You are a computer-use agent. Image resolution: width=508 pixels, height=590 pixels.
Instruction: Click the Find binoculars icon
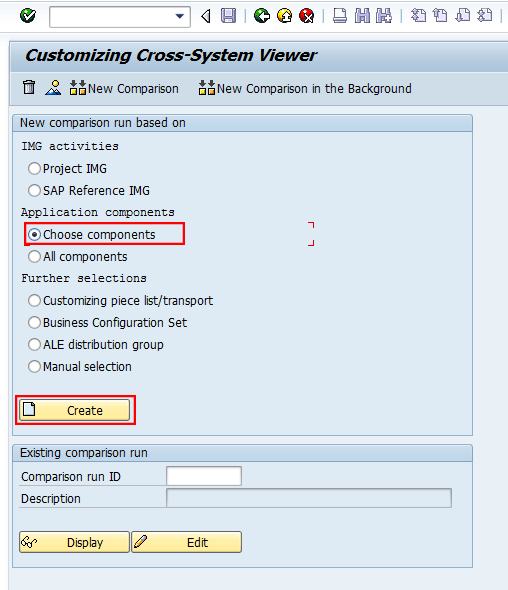click(362, 16)
